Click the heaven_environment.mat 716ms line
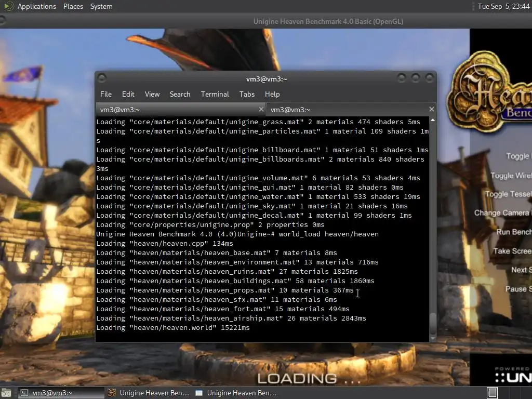Screen dimensions: 532x399 point(237,262)
